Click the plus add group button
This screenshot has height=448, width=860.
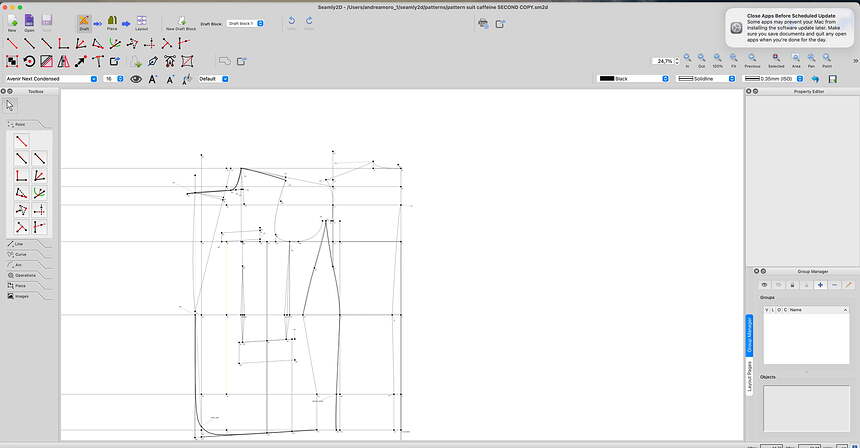click(x=820, y=285)
